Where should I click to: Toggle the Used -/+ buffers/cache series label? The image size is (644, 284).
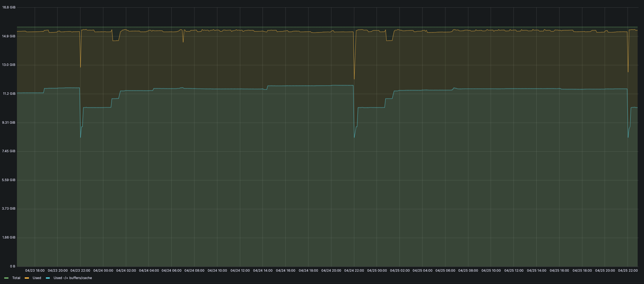click(x=73, y=278)
